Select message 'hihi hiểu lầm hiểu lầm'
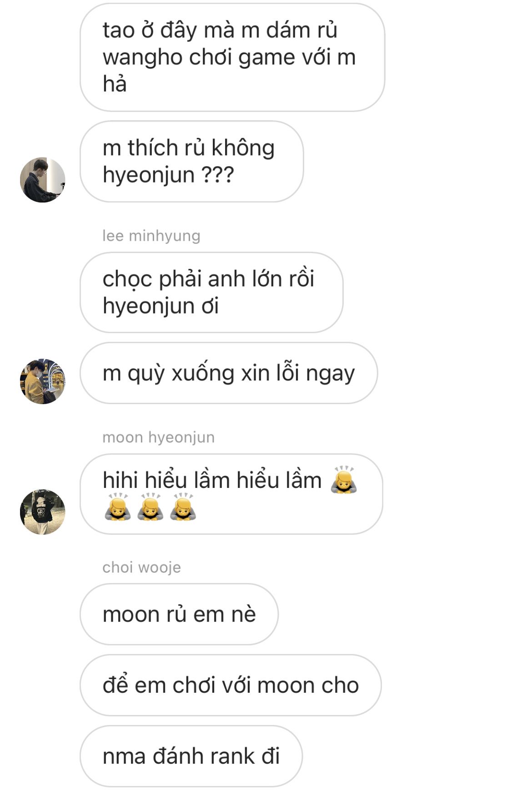Viewport: 532px width, 791px height. 231,494
